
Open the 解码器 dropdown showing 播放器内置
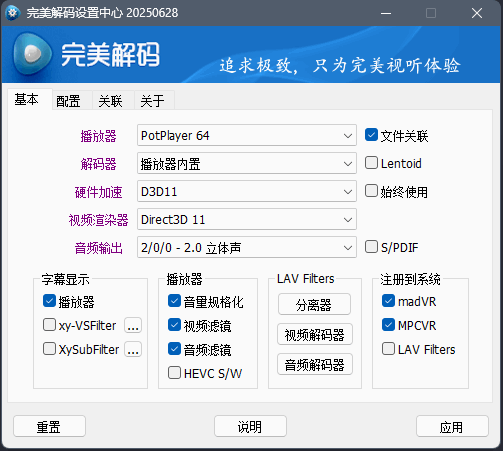click(x=247, y=163)
